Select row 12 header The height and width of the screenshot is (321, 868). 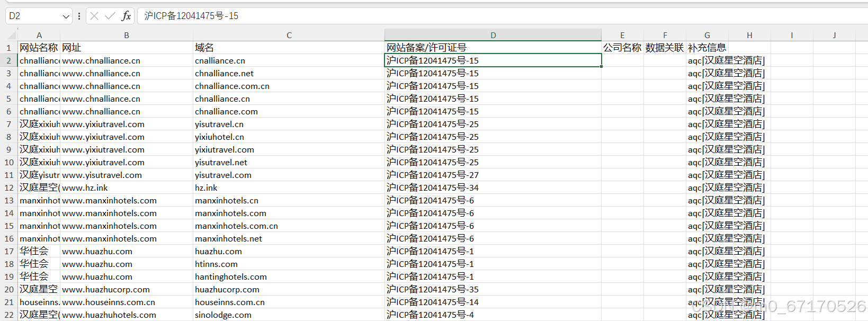(9, 188)
